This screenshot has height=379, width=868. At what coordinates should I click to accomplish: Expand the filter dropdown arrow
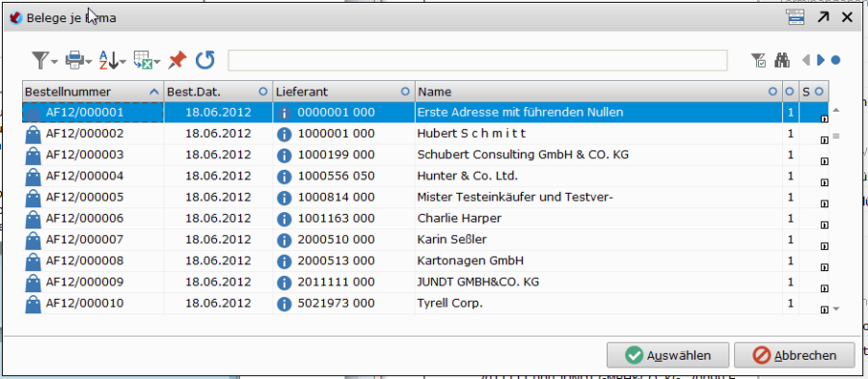pos(54,62)
